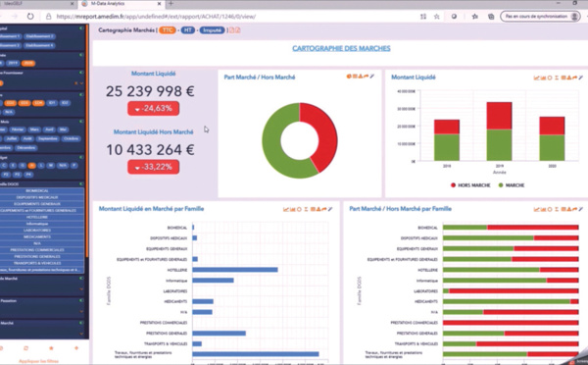Select BIOMEDICAL in Famille DGOS list

(x=37, y=190)
